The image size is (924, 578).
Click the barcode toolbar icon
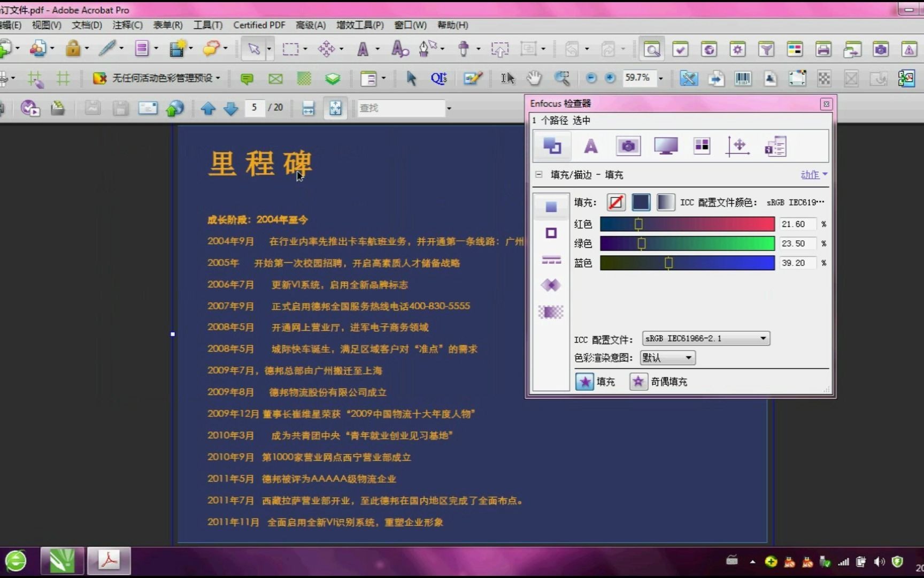pyautogui.click(x=743, y=78)
